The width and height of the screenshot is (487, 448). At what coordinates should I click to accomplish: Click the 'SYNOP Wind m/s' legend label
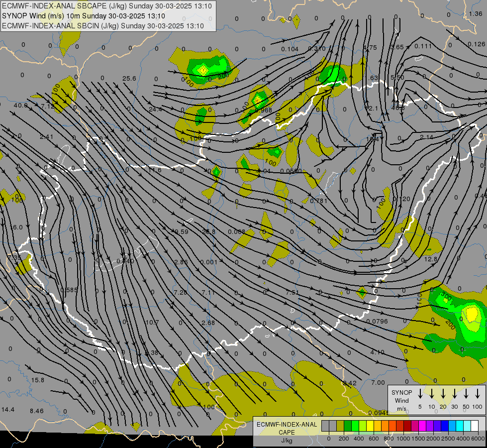401,401
